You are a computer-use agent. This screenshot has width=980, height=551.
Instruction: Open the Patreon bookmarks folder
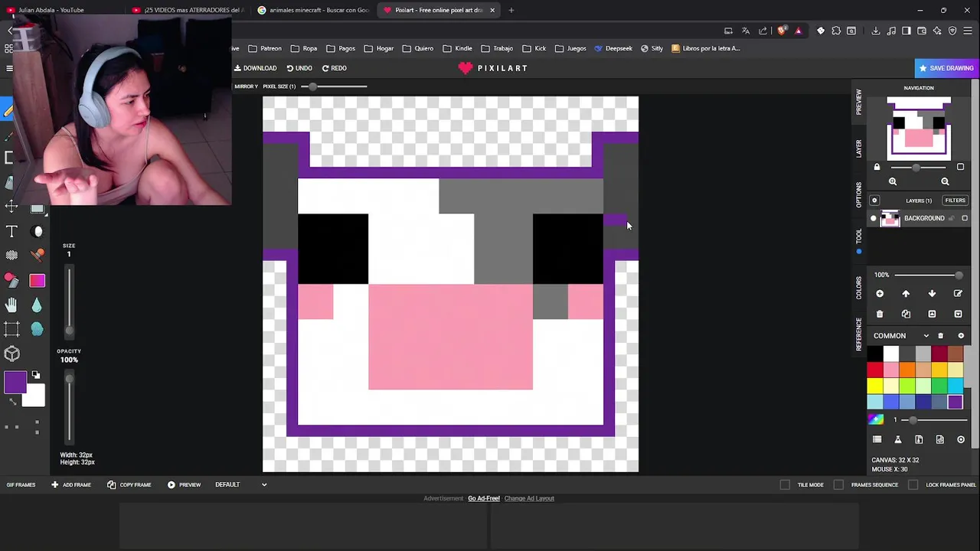266,48
